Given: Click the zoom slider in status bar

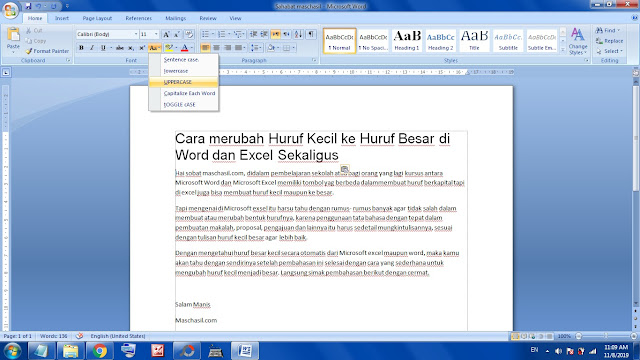Looking at the screenshot, I should [x=606, y=336].
